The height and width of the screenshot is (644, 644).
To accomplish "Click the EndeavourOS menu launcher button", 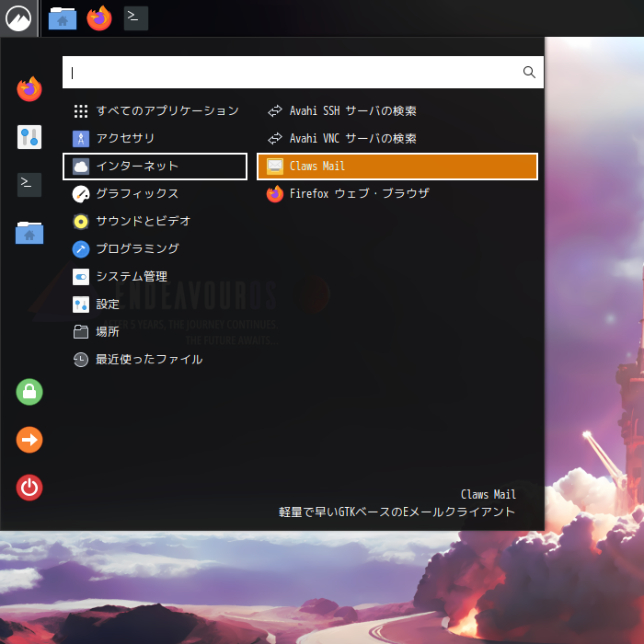I will (18, 18).
